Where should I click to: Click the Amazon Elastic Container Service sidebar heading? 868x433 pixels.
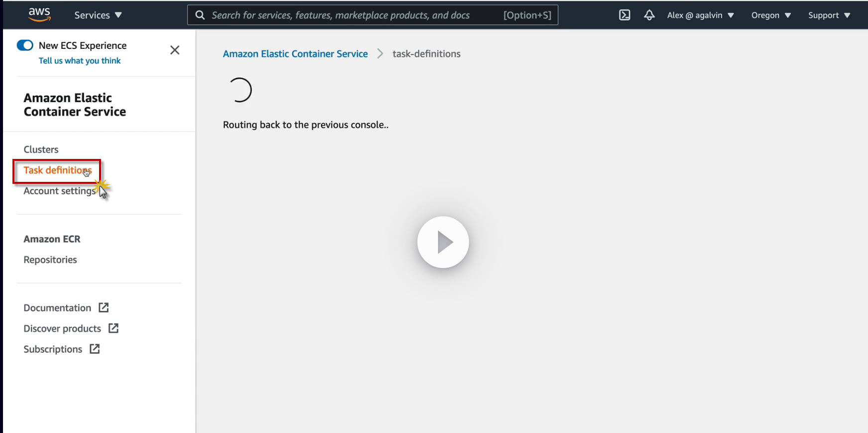coord(75,105)
